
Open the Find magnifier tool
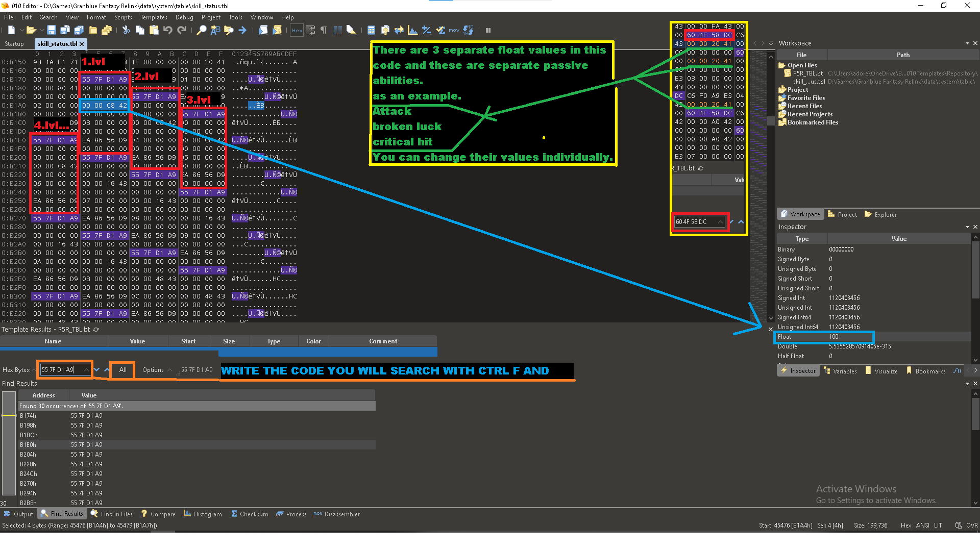click(x=202, y=30)
